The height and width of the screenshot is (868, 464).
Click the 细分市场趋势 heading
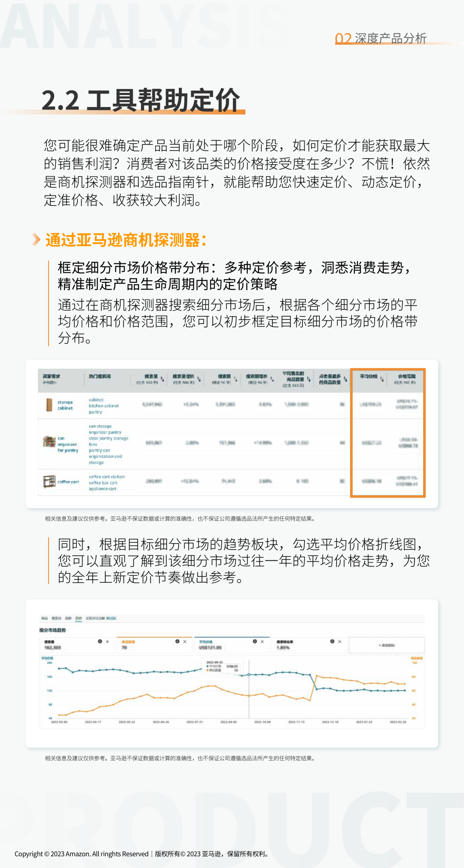click(x=52, y=630)
